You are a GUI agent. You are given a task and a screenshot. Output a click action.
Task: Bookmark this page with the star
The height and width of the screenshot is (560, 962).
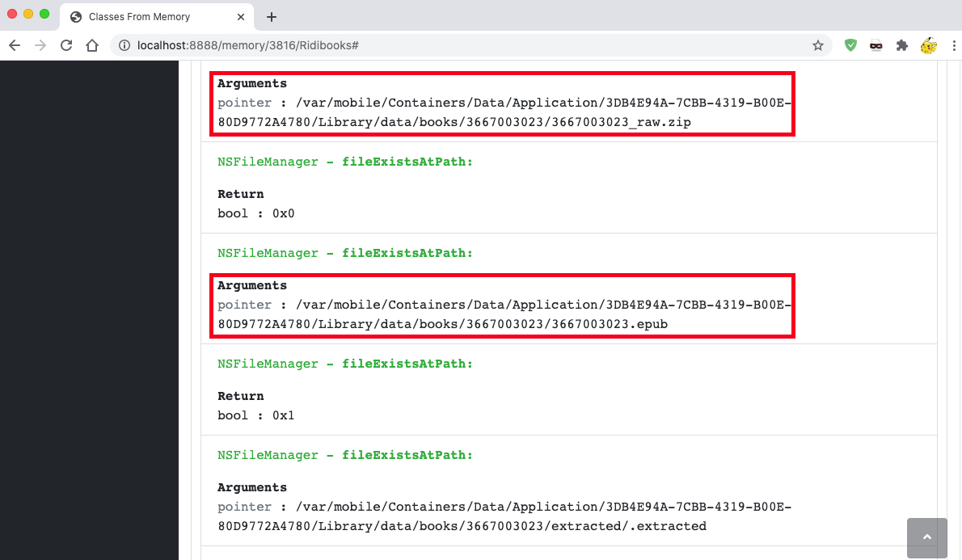(818, 45)
